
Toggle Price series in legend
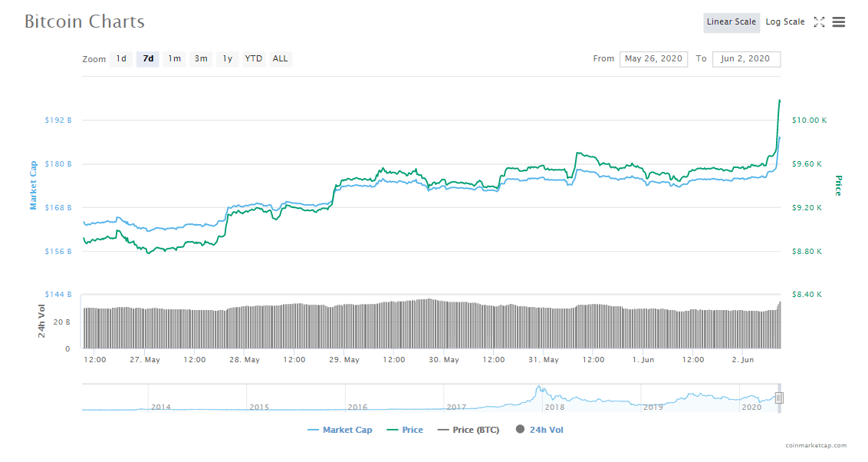pos(405,430)
